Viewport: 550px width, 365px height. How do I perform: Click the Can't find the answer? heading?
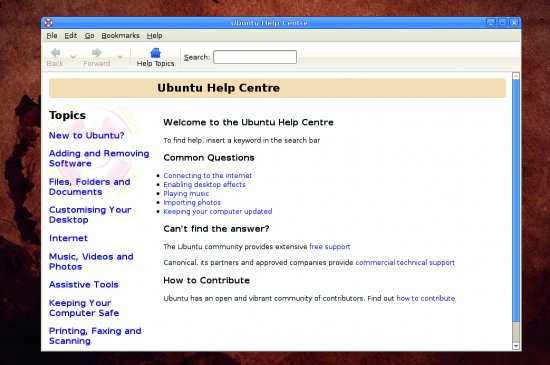pos(216,229)
